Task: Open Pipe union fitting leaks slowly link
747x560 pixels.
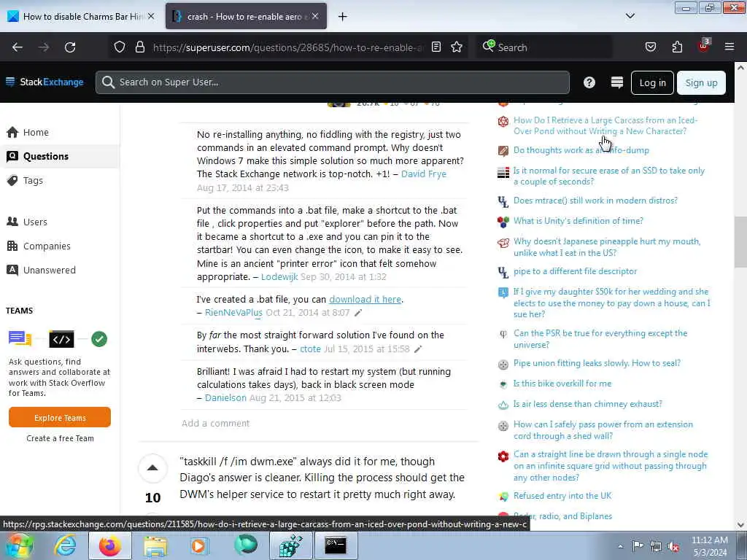Action: point(597,363)
